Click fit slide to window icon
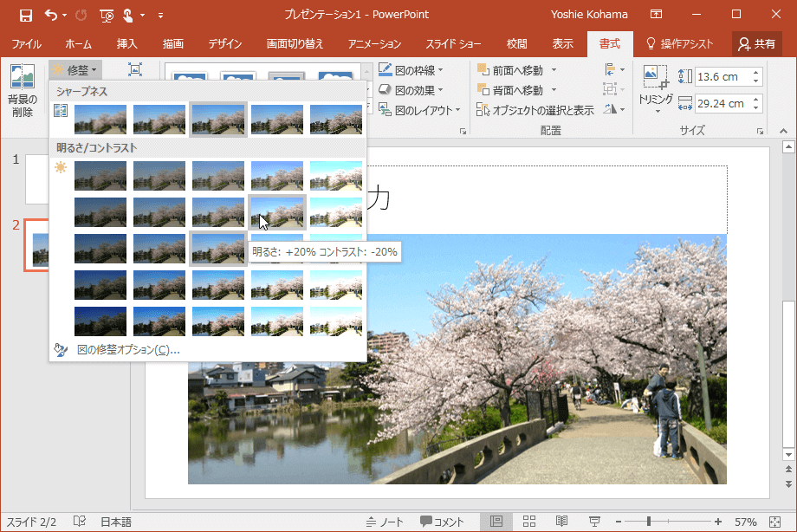The height and width of the screenshot is (532, 797). tap(776, 522)
